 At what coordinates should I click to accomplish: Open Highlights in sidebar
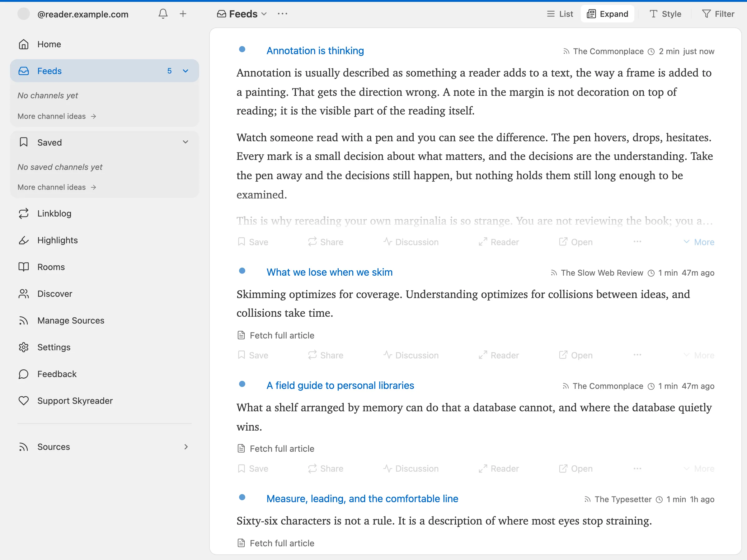(x=104, y=240)
